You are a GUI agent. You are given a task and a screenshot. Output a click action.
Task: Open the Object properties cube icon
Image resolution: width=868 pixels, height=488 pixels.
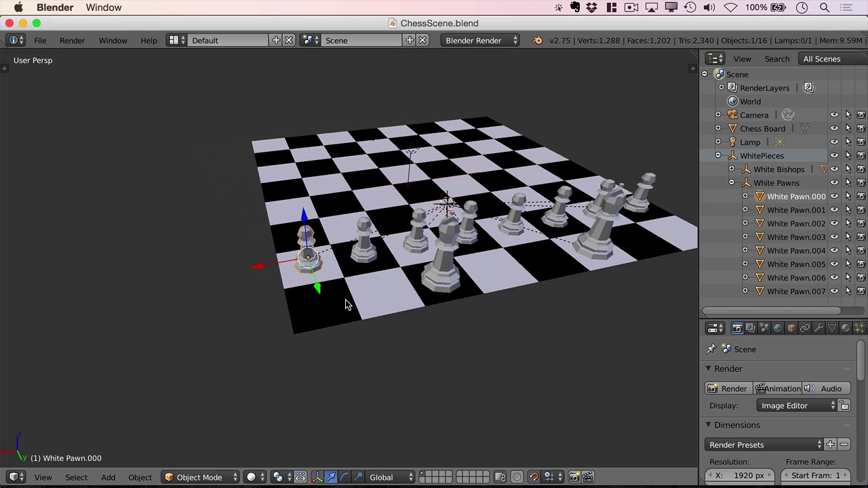(791, 328)
